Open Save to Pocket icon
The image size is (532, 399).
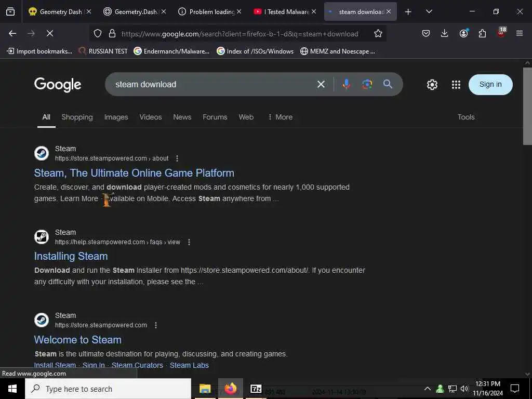[x=426, y=33]
